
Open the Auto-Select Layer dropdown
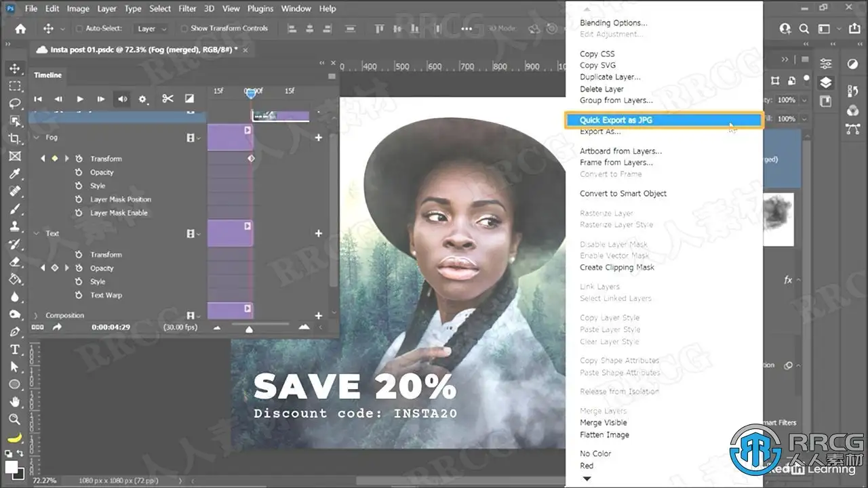pyautogui.click(x=151, y=28)
